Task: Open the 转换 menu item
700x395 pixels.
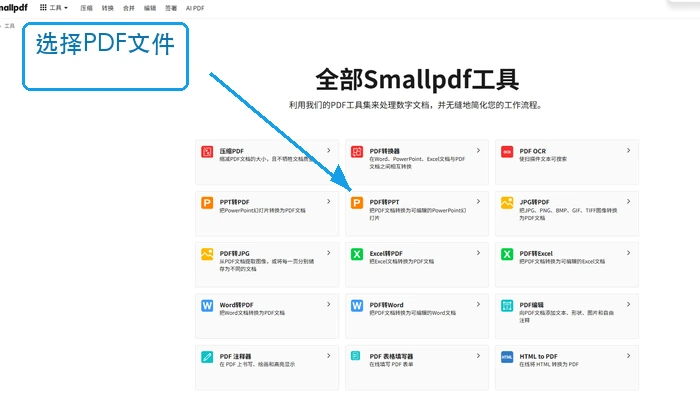Action: click(108, 8)
